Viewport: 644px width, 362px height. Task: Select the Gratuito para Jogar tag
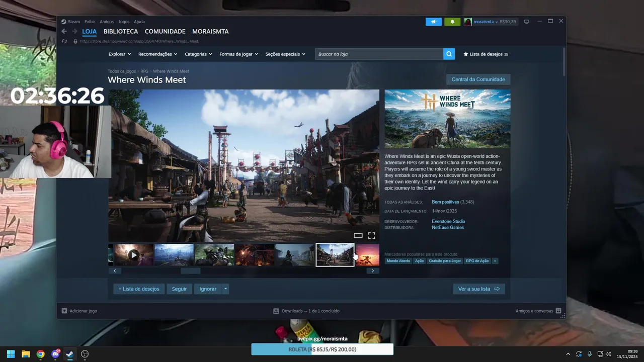click(445, 261)
